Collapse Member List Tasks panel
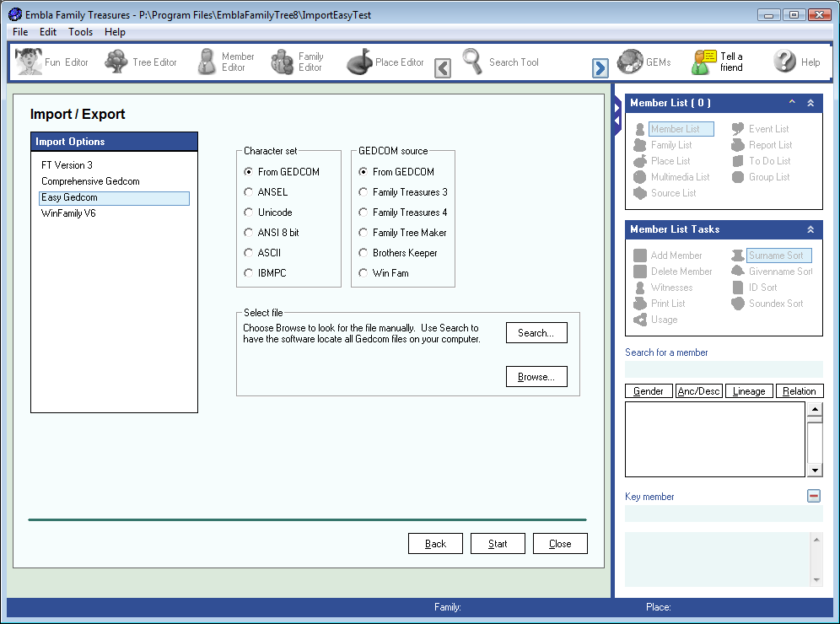Viewport: 840px width, 624px height. tap(811, 229)
